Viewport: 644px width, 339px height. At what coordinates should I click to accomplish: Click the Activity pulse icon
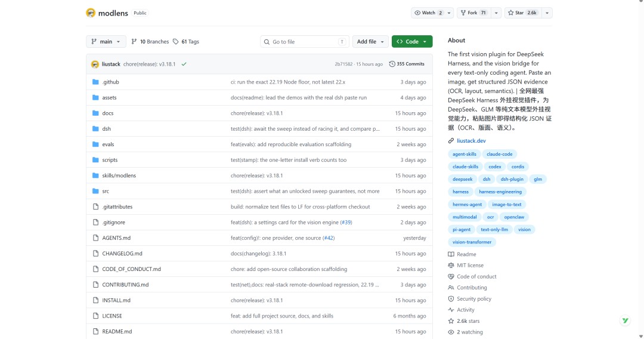451,310
